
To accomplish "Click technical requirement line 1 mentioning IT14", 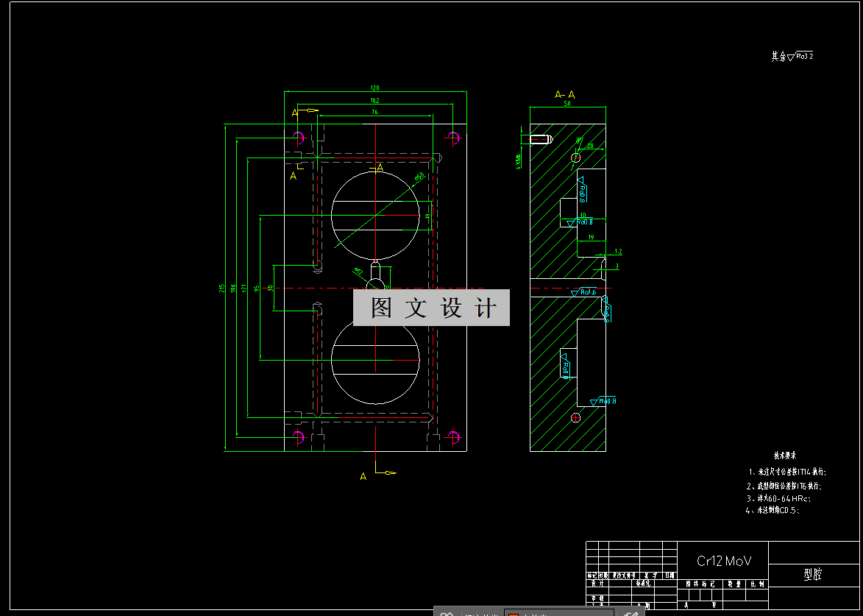I will (788, 472).
